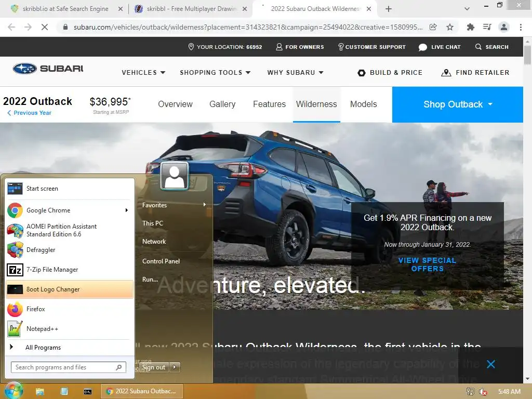Open a new tab with the plus button
532x399 pixels.
pos(389,9)
